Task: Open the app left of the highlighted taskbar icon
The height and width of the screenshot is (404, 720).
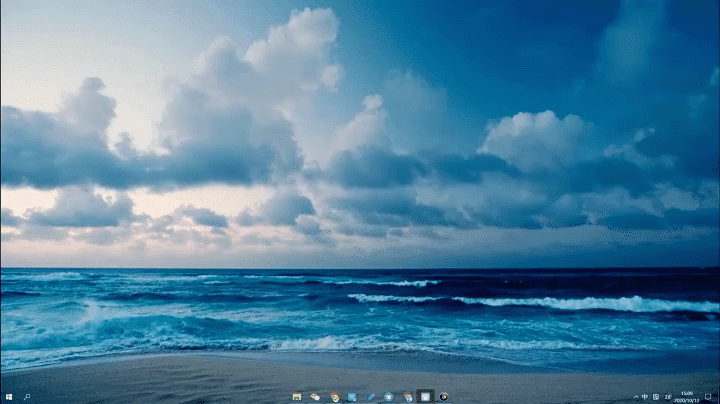Action: [407, 397]
